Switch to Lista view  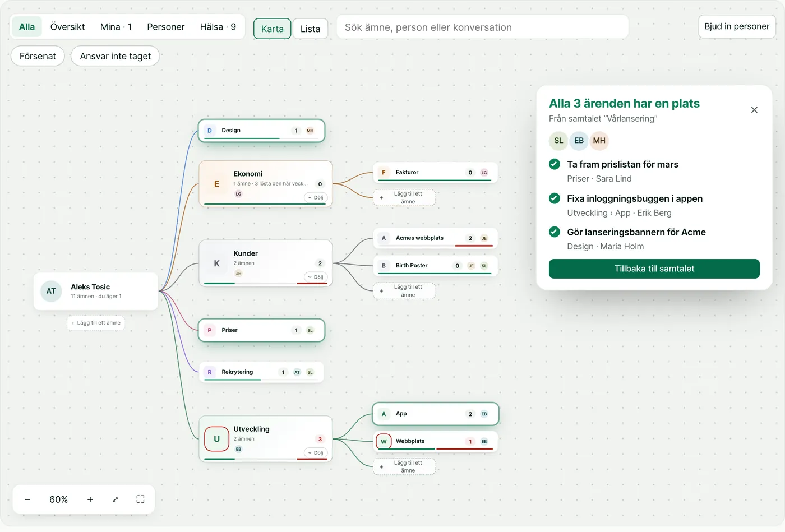click(310, 29)
